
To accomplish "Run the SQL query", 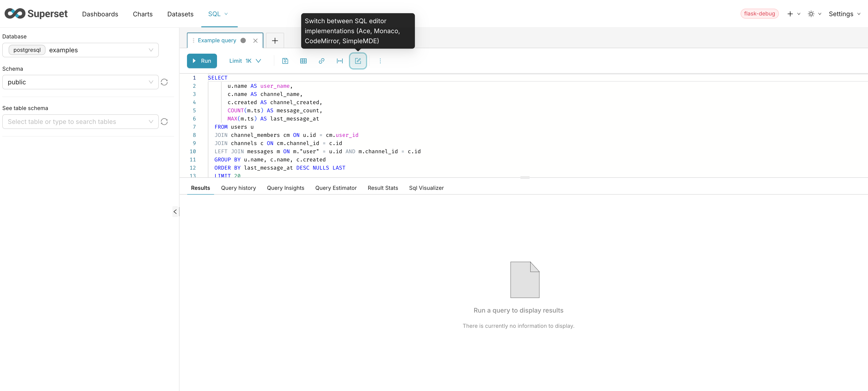I will coord(202,61).
